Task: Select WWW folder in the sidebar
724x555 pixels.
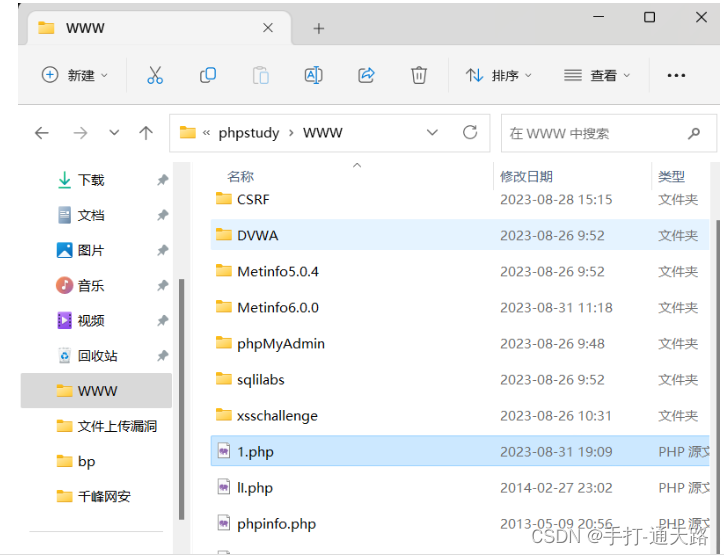Action: click(96, 391)
